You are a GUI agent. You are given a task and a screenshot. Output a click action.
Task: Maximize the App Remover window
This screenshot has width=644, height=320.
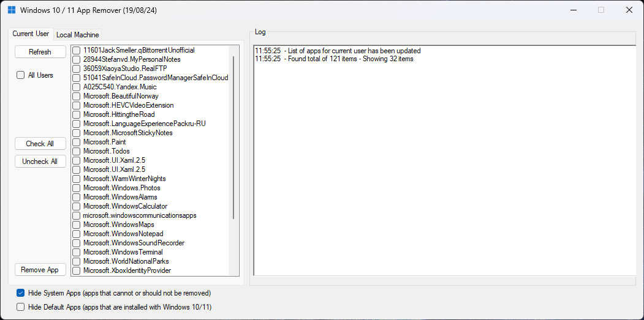click(601, 10)
